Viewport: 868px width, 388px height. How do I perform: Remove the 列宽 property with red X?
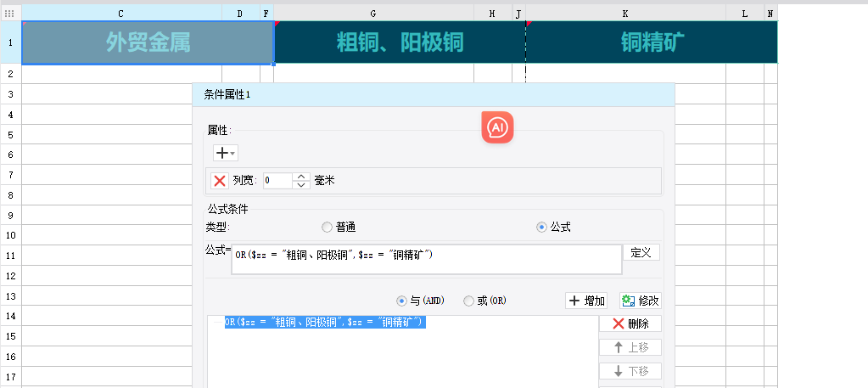click(x=220, y=180)
